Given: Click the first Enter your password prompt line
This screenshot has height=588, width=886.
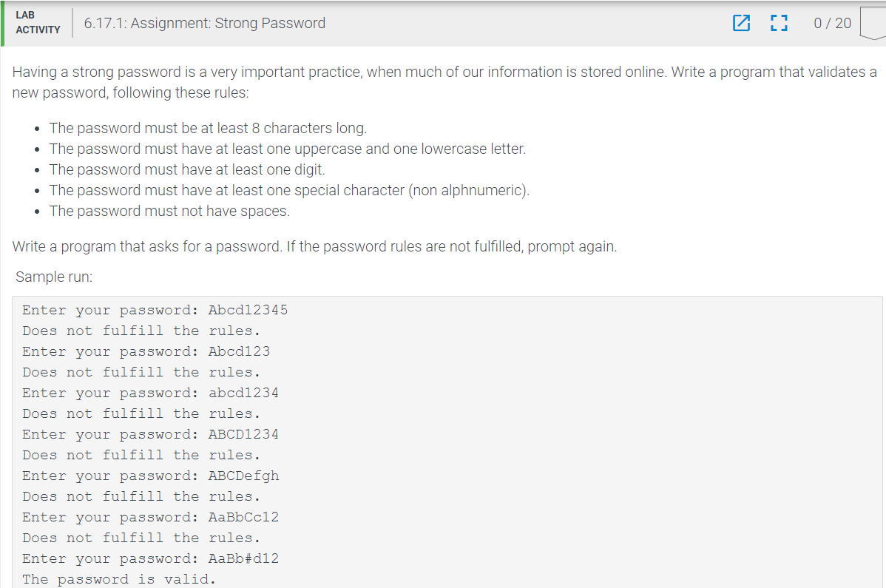Looking at the screenshot, I should [x=155, y=309].
